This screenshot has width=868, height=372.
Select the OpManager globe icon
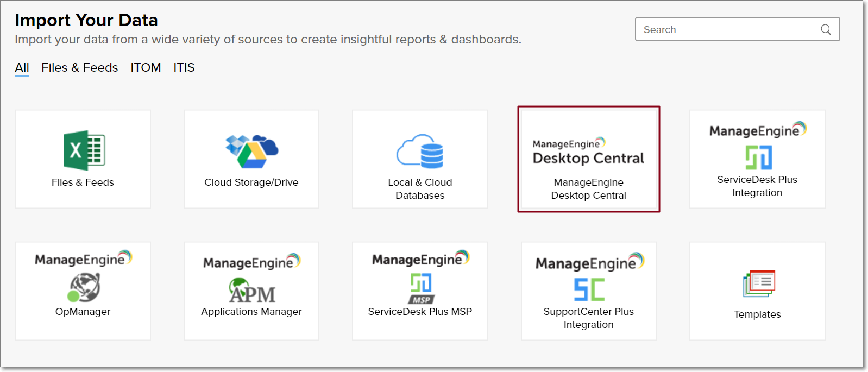(x=84, y=287)
